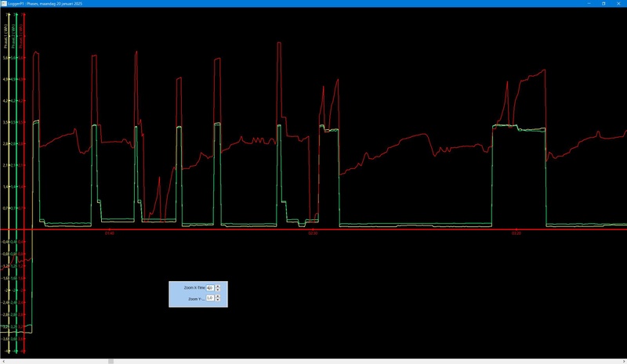Close the LoggerP1 window
The height and width of the screenshot is (364, 627).
coord(618,4)
